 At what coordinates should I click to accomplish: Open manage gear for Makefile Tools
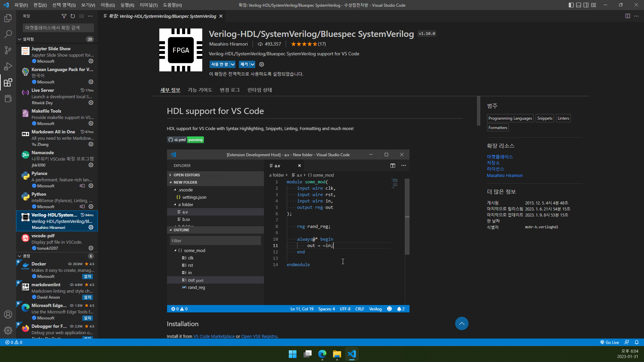pos(91,124)
